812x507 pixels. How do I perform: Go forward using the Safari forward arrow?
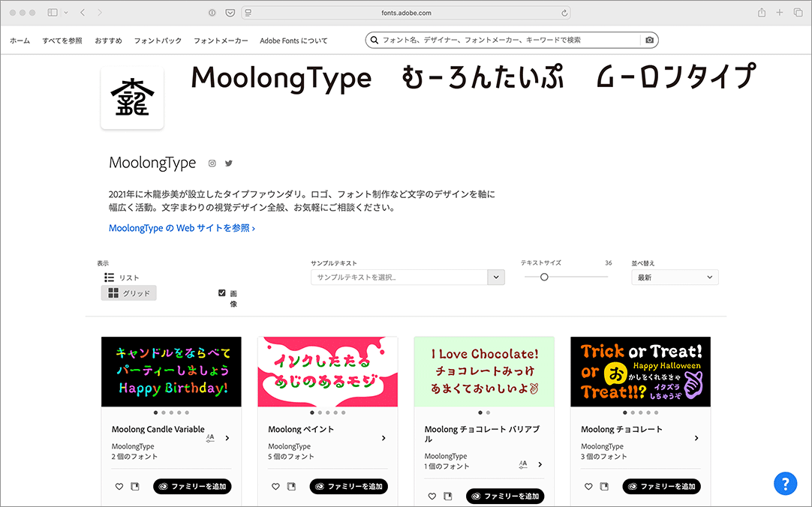[x=100, y=13]
